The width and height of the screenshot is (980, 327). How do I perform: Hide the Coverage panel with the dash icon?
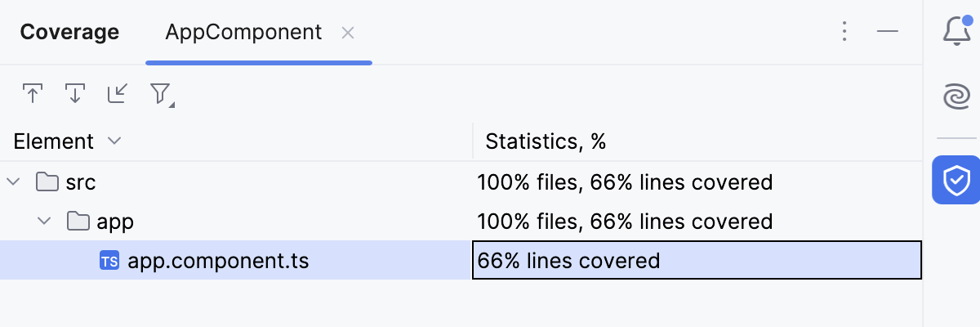click(888, 32)
